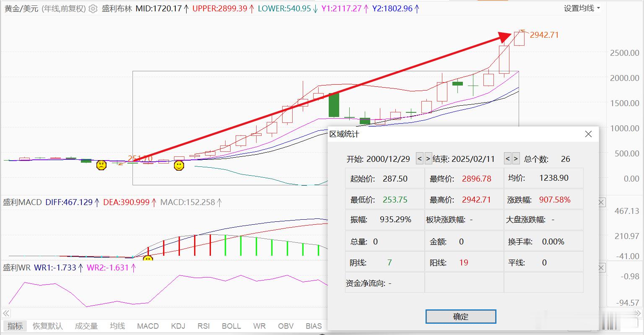Click the 盛利WR panel label
The height and width of the screenshot is (335, 644).
point(17,267)
